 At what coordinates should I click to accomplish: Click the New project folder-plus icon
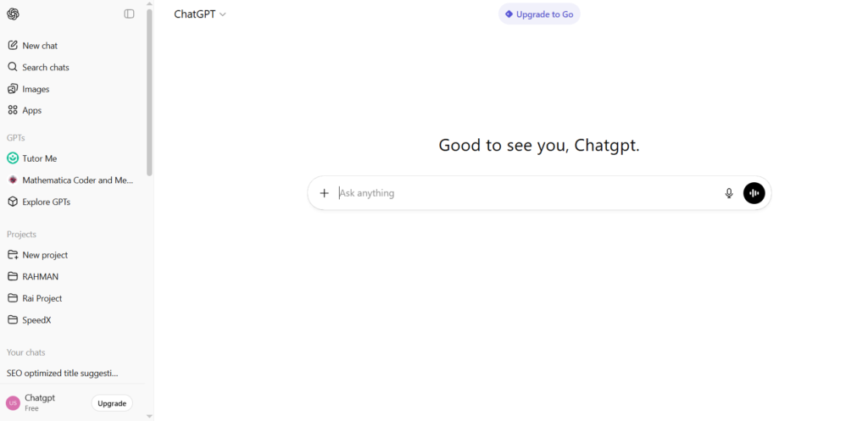click(x=13, y=255)
